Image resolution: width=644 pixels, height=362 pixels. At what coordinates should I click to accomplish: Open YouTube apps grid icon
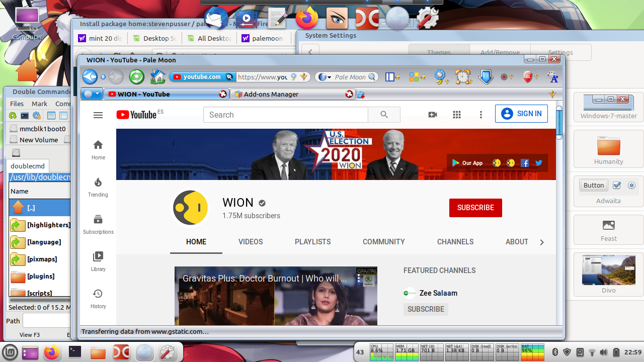point(457,115)
